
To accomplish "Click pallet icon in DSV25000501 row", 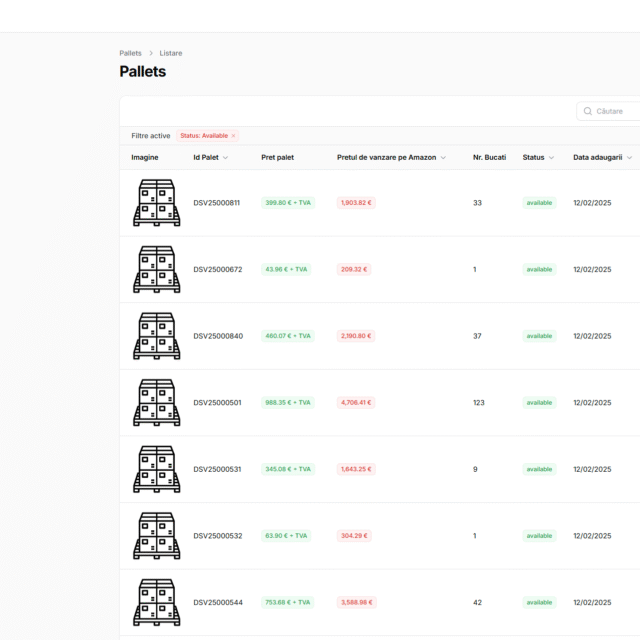I will pos(156,403).
